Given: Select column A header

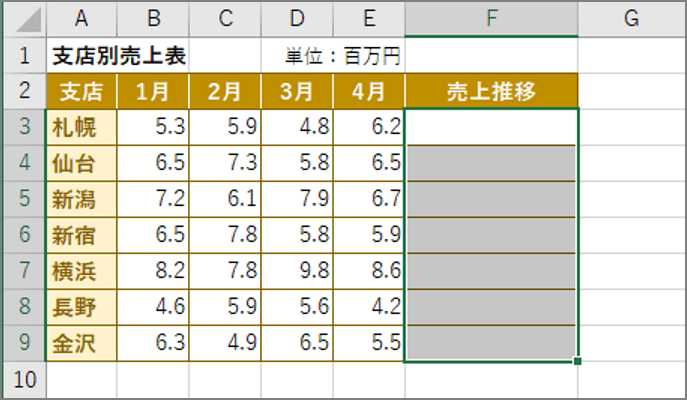Looking at the screenshot, I should pyautogui.click(x=81, y=19).
